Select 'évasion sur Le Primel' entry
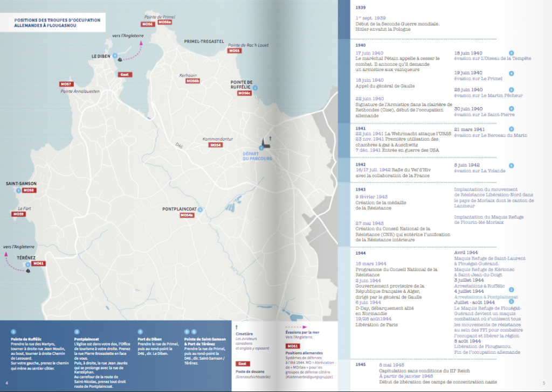 coord(478,79)
